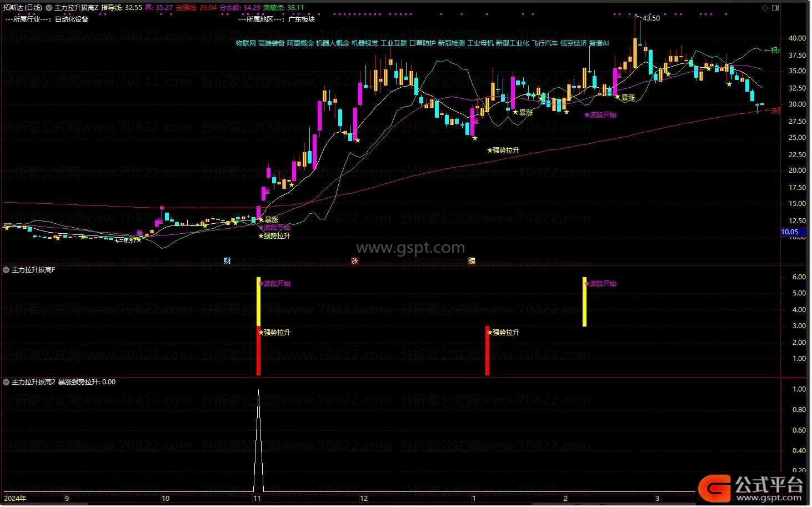Click the 指导线: 32.55 value
The image size is (812, 507).
pos(121,8)
